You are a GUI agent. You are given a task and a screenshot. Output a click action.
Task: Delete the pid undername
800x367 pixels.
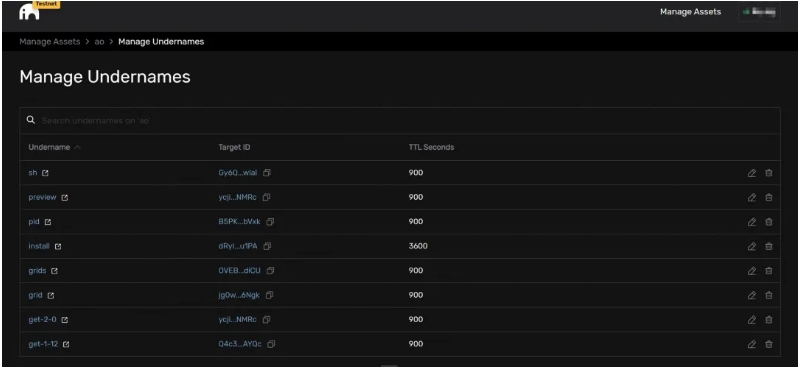pos(769,222)
